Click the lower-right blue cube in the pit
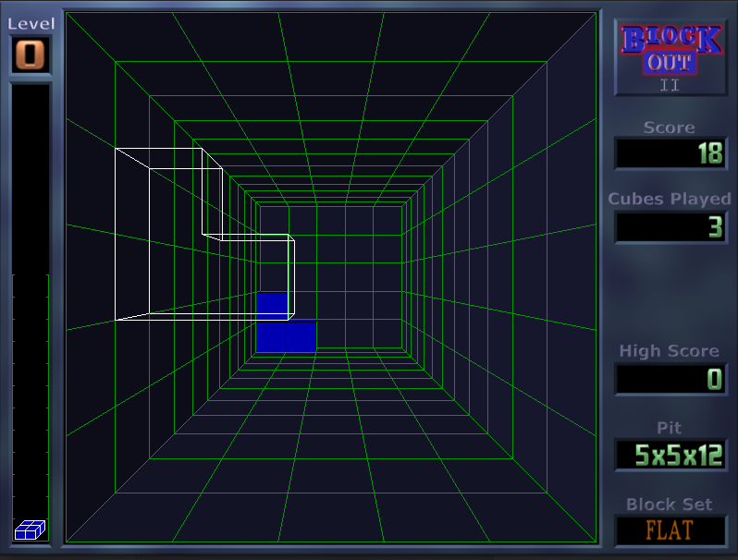Image resolution: width=738 pixels, height=560 pixels. (301, 336)
